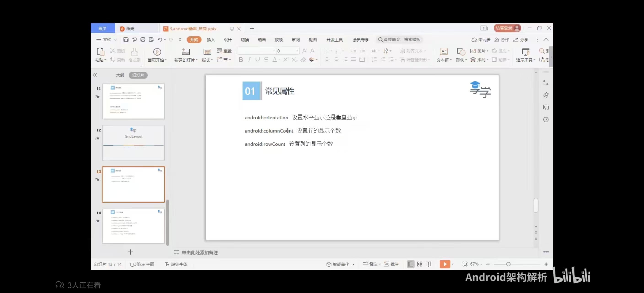Open the font color dropdown arrow
The image size is (644, 293).
[x=279, y=60]
